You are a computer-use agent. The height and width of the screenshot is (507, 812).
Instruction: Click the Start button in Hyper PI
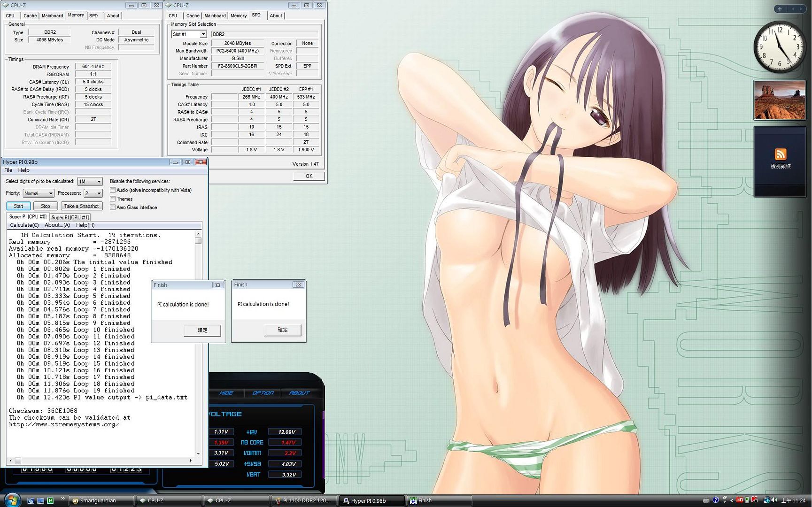pos(19,206)
